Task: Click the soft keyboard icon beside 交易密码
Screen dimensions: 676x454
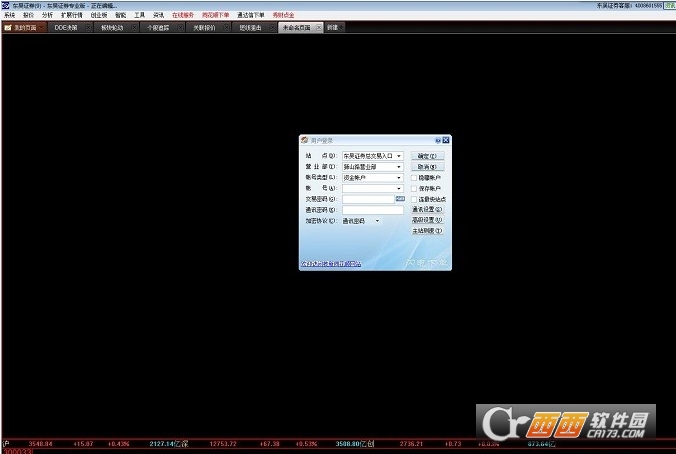Action: (x=400, y=198)
